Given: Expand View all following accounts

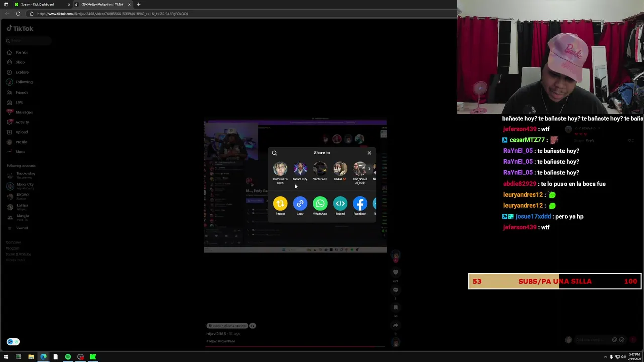Looking at the screenshot, I should 18,228.
